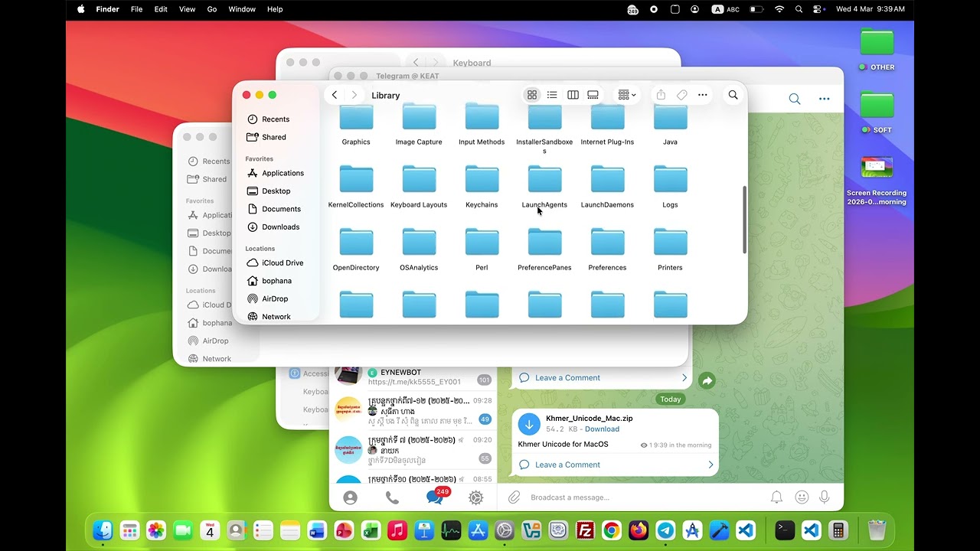This screenshot has width=980, height=551.
Task: Open Leave a Comment under Khmer Unicode for MacOS
Action: pos(616,465)
